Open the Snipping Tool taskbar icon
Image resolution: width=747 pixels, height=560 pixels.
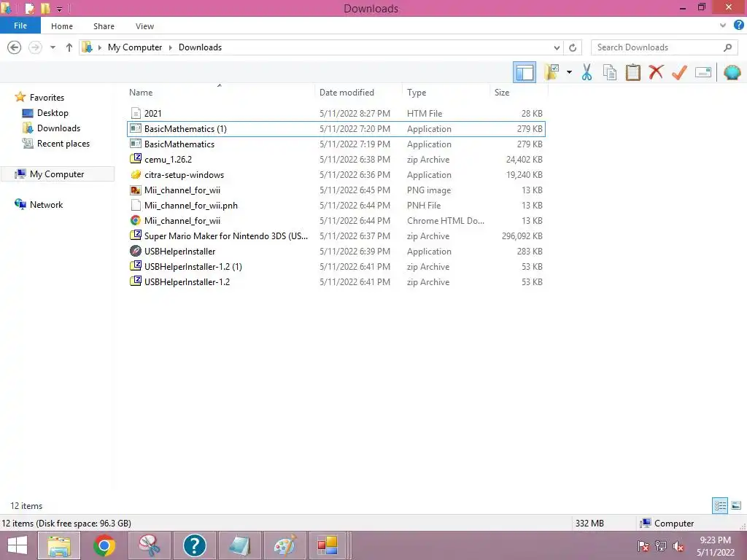pyautogui.click(x=149, y=545)
